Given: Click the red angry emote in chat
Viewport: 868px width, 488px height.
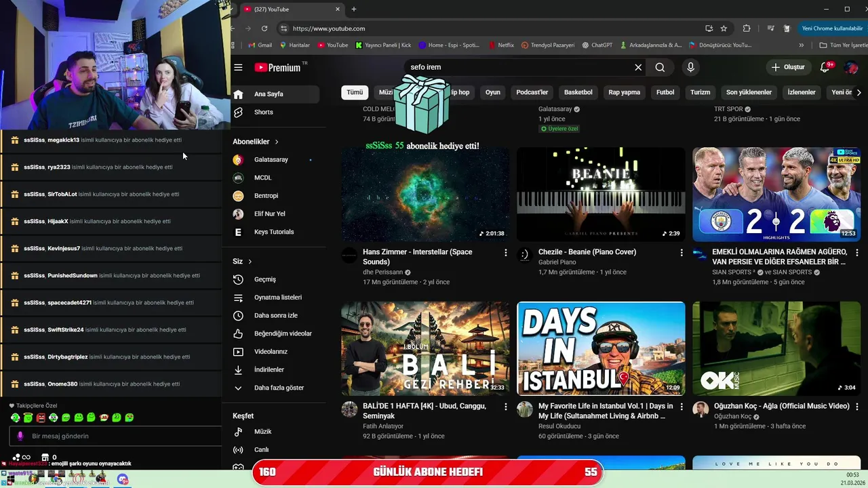Looking at the screenshot, I should point(41,418).
